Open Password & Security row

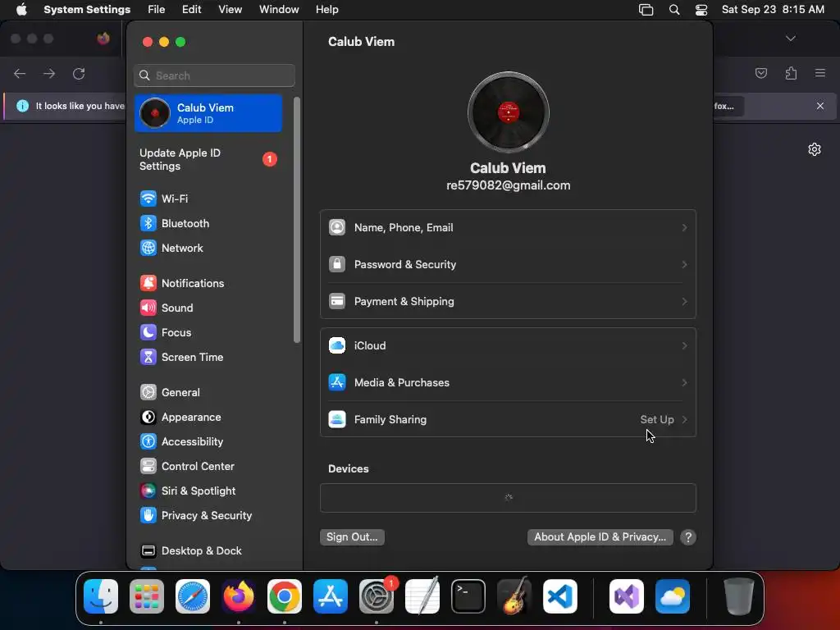point(508,265)
